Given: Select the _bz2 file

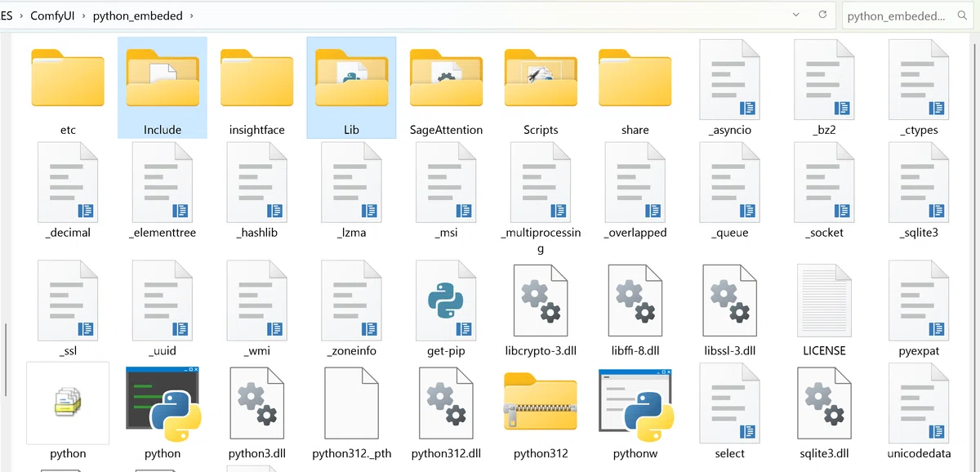Looking at the screenshot, I should coord(825,87).
